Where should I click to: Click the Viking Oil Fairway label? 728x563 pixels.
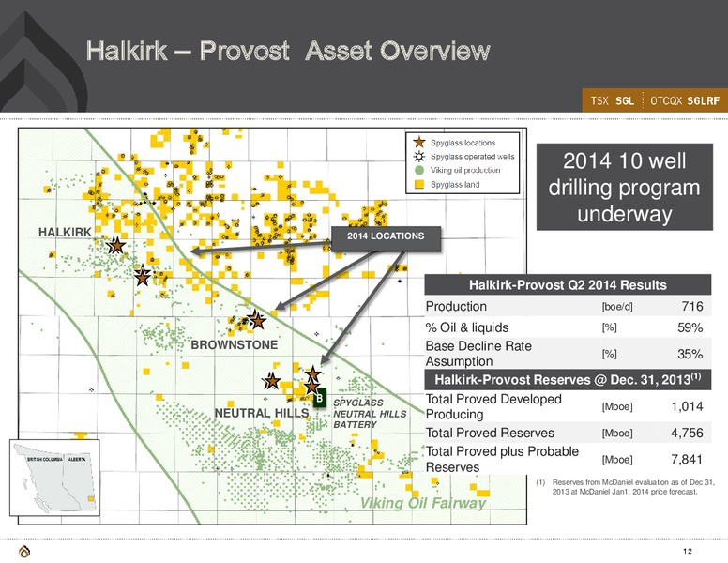pyautogui.click(x=423, y=503)
